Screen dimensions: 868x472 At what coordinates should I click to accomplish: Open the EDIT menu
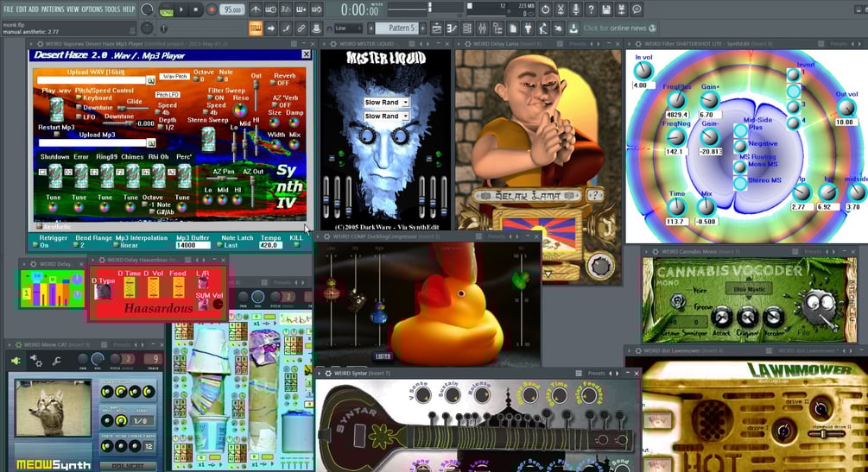pos(21,9)
